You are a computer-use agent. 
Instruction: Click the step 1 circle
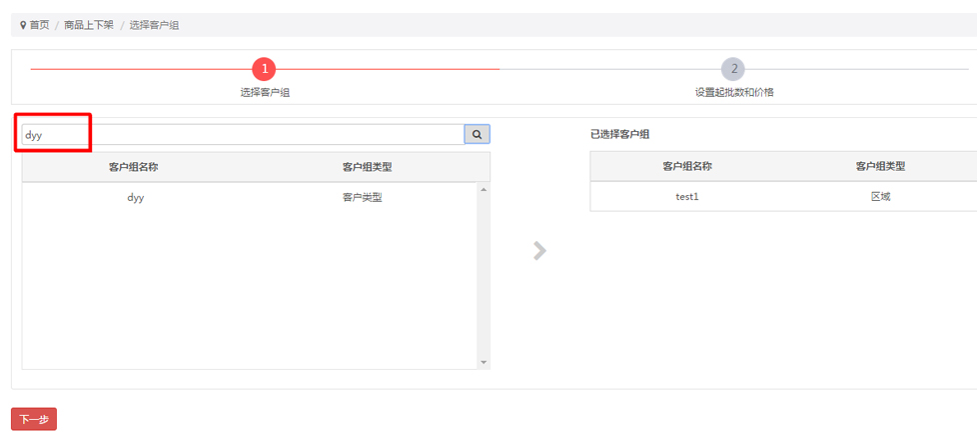(x=264, y=69)
